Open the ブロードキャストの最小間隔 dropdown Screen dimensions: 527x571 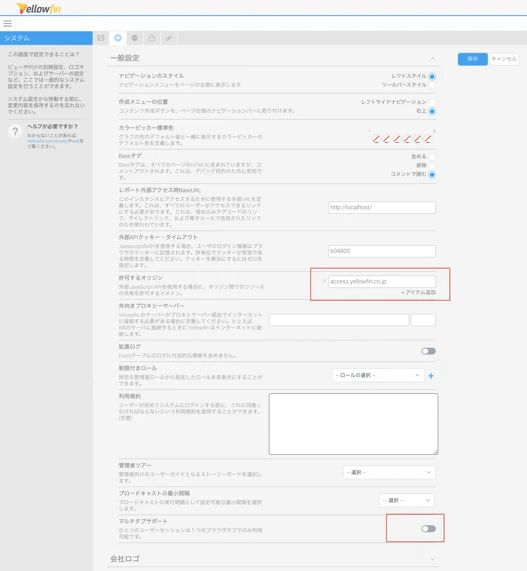407,500
